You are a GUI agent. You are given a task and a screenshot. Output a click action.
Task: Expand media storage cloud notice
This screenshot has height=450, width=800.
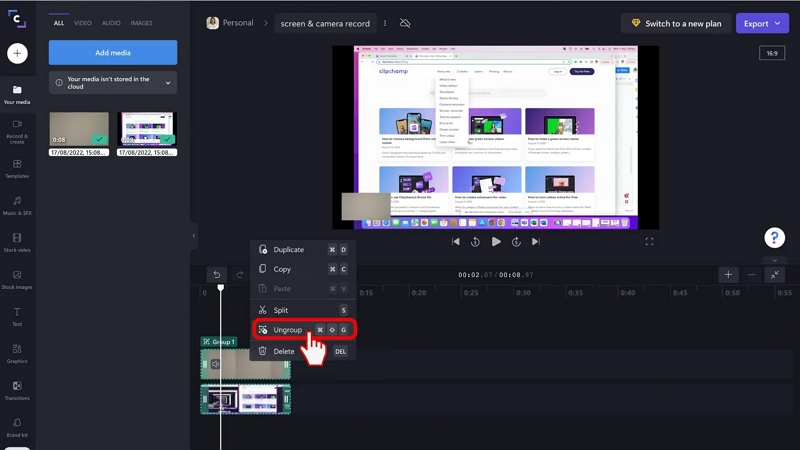point(168,83)
